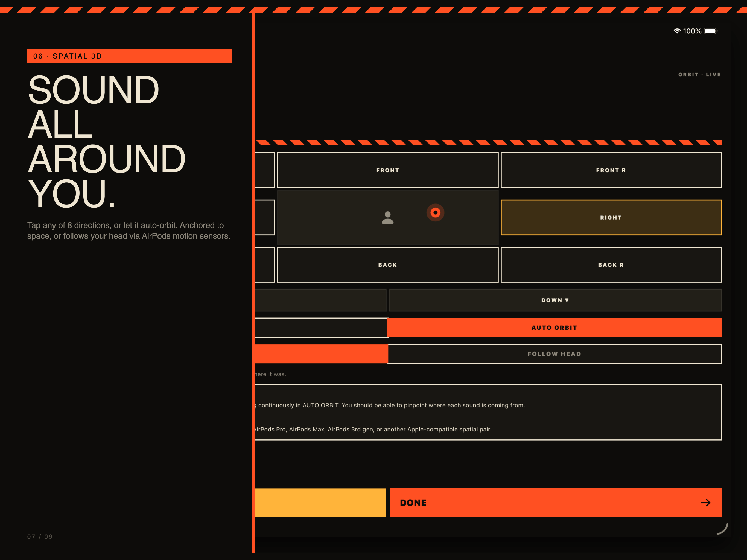Select the FRONT R direction button
This screenshot has width=747, height=560.
pyautogui.click(x=611, y=170)
